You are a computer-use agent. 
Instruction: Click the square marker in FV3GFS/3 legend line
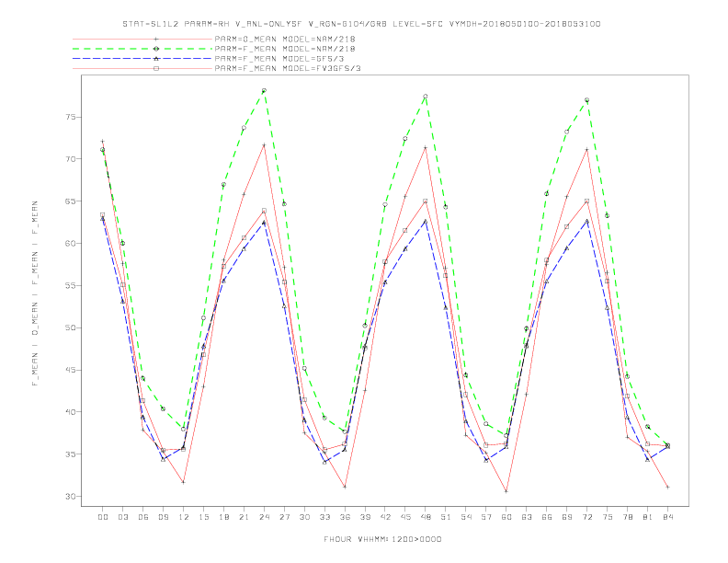point(156,68)
